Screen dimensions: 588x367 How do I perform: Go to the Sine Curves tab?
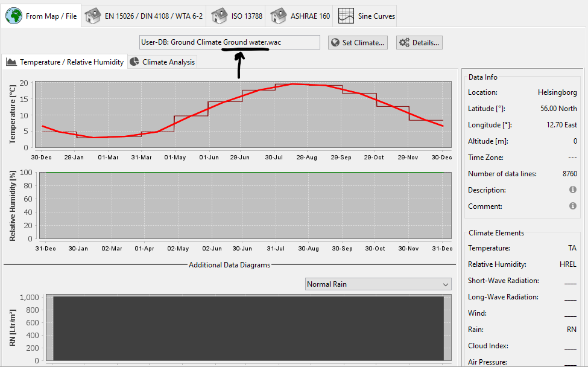376,16
